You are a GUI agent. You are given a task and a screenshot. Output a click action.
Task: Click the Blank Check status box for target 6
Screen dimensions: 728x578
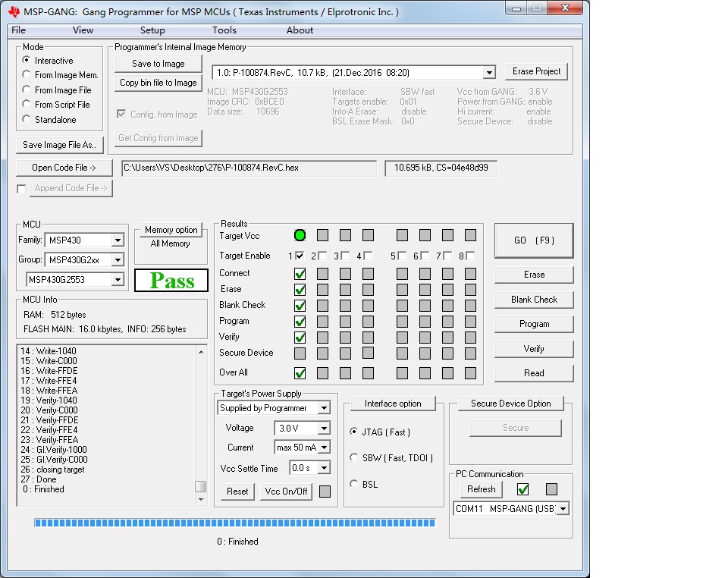click(x=425, y=306)
